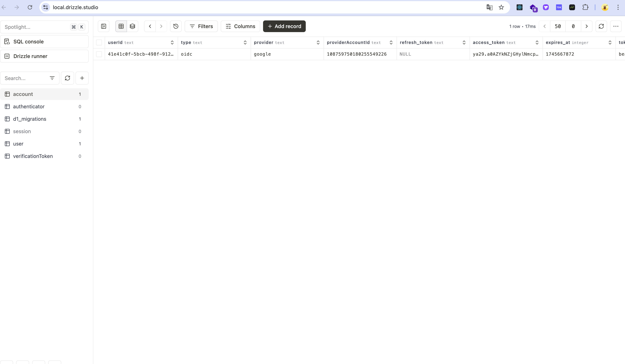Image resolution: width=625 pixels, height=364 pixels.
Task: Focus the Spotlight search field
Action: pos(35,27)
